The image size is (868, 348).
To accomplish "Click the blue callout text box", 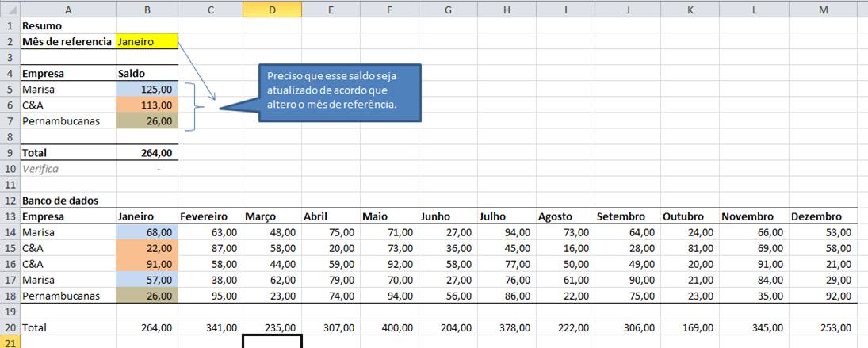I will (x=340, y=93).
